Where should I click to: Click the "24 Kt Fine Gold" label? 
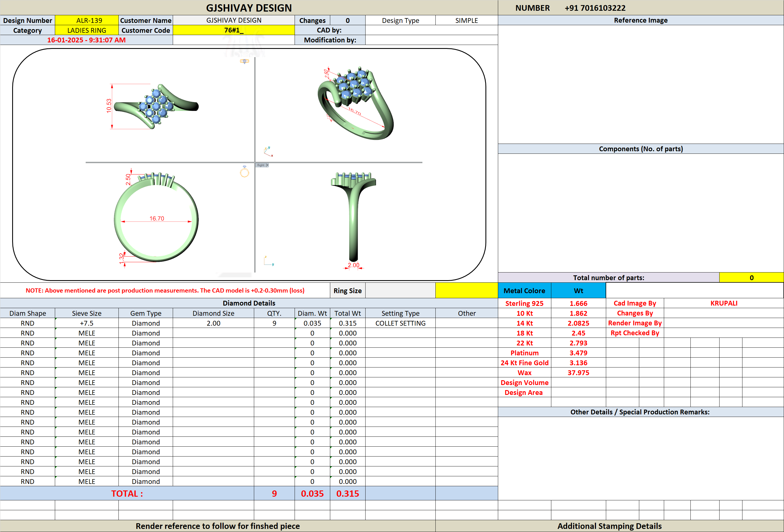(x=524, y=363)
